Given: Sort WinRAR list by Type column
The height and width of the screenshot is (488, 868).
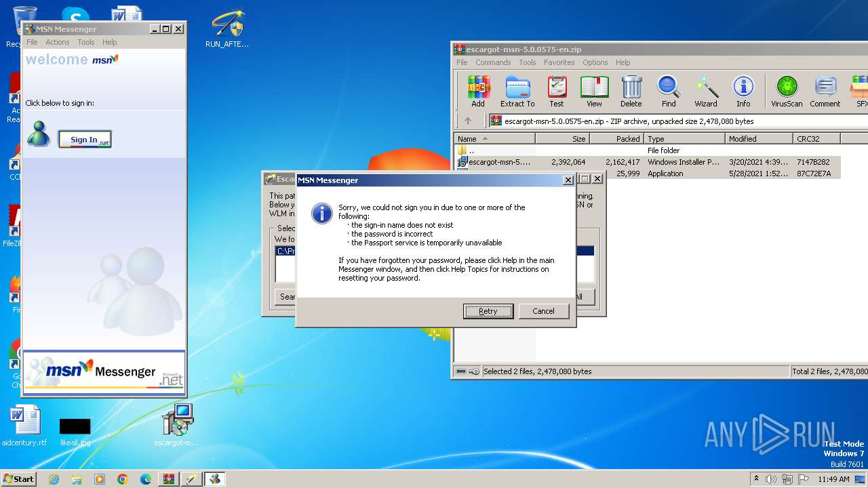Looking at the screenshot, I should 684,139.
